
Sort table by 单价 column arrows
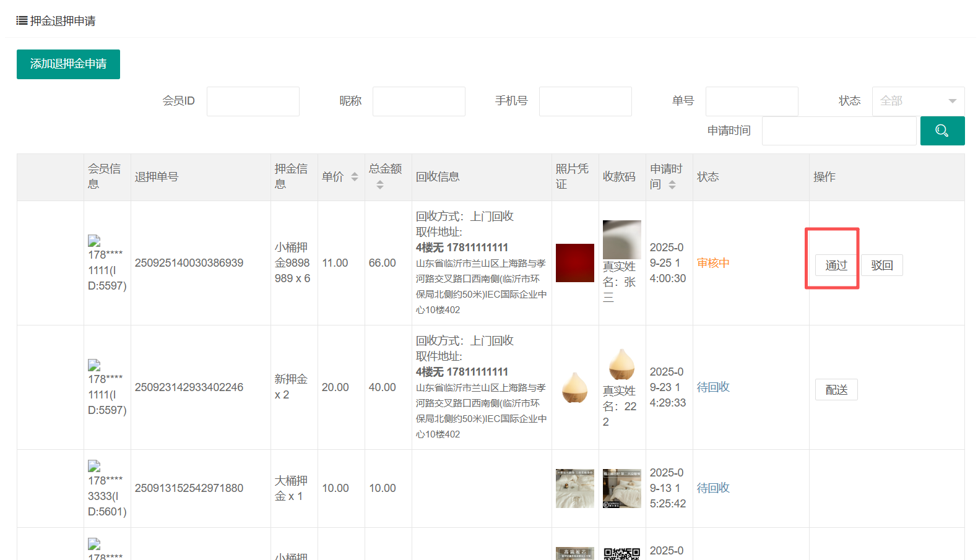point(355,177)
